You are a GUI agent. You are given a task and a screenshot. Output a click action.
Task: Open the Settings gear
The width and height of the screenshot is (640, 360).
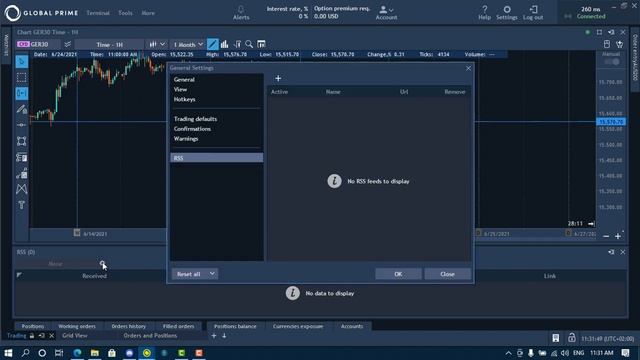[x=507, y=13]
